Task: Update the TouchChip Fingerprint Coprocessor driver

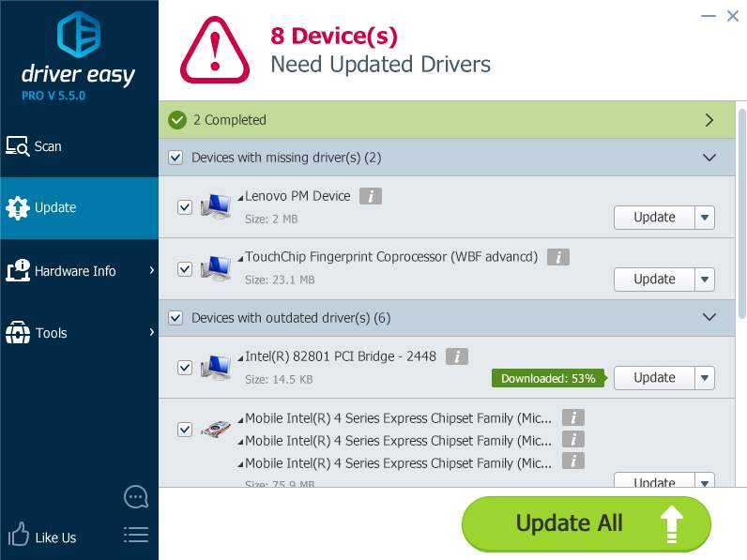Action: coord(654,279)
